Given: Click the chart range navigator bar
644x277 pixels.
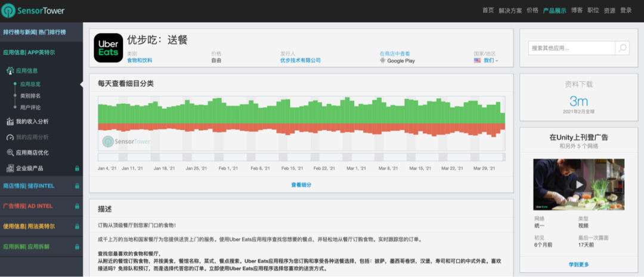Looking at the screenshot, I should [x=302, y=157].
